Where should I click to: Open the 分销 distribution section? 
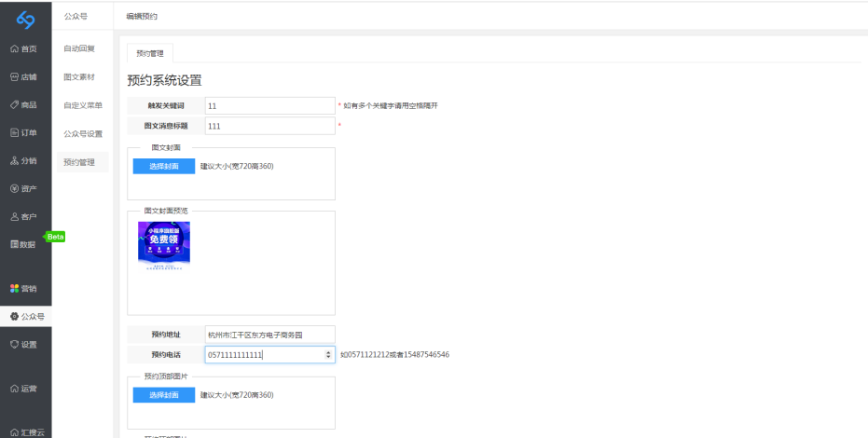25,160
